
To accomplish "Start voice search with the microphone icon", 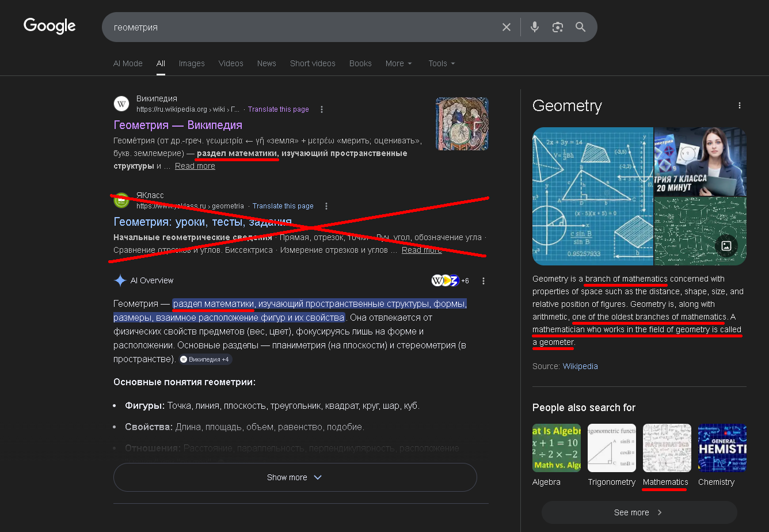I will pos(535,27).
